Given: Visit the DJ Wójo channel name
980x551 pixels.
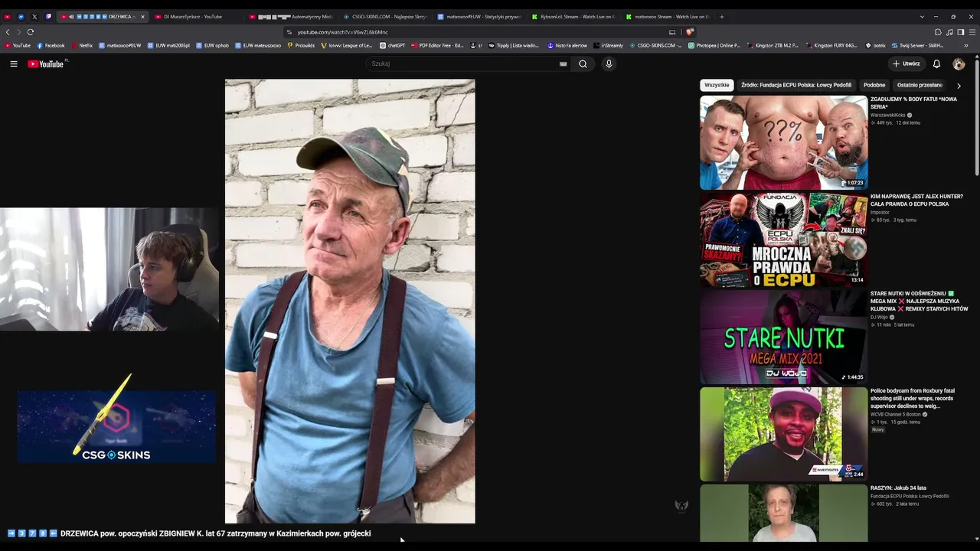Looking at the screenshot, I should pyautogui.click(x=879, y=317).
